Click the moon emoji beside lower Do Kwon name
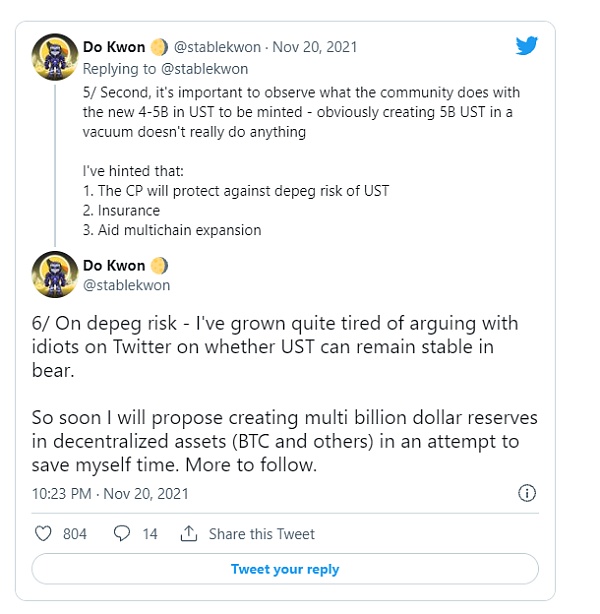The height and width of the screenshot is (614, 600). coord(158,266)
